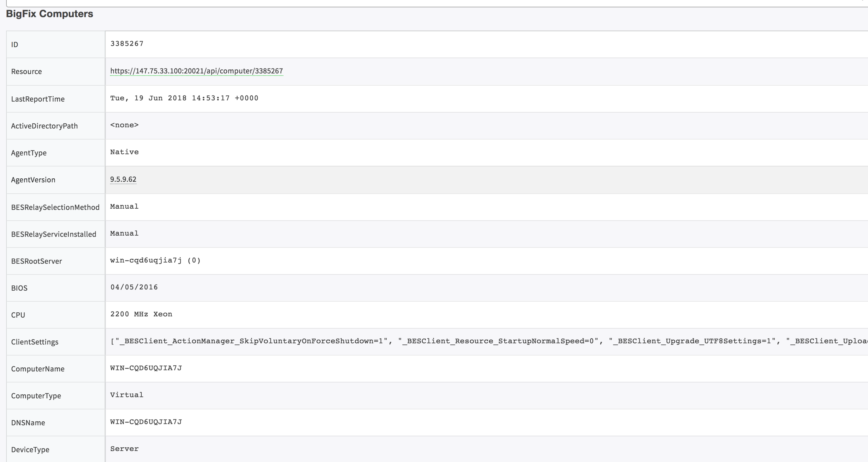Screen dimensions: 868x462
Task: Click the LastReportTime timestamp value
Action: point(184,98)
